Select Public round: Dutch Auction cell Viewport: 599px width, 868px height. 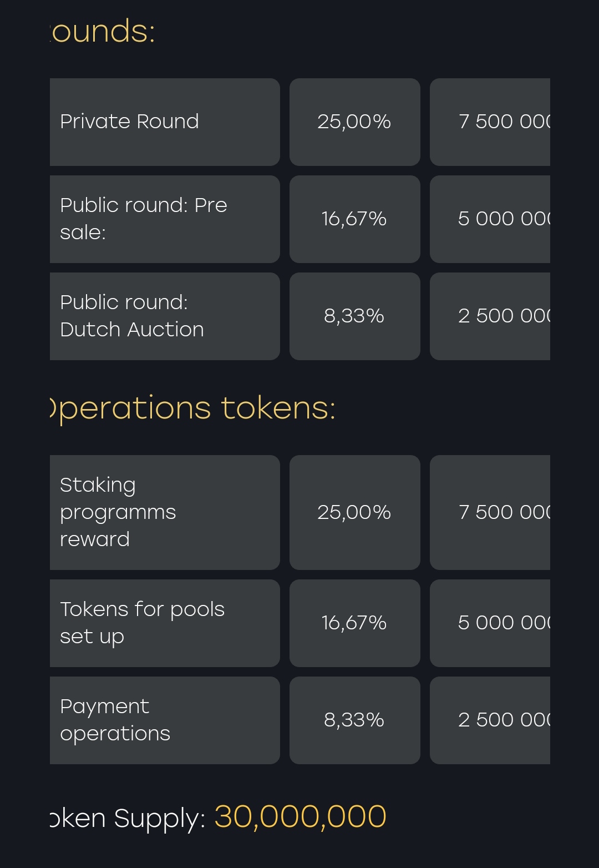[165, 316]
